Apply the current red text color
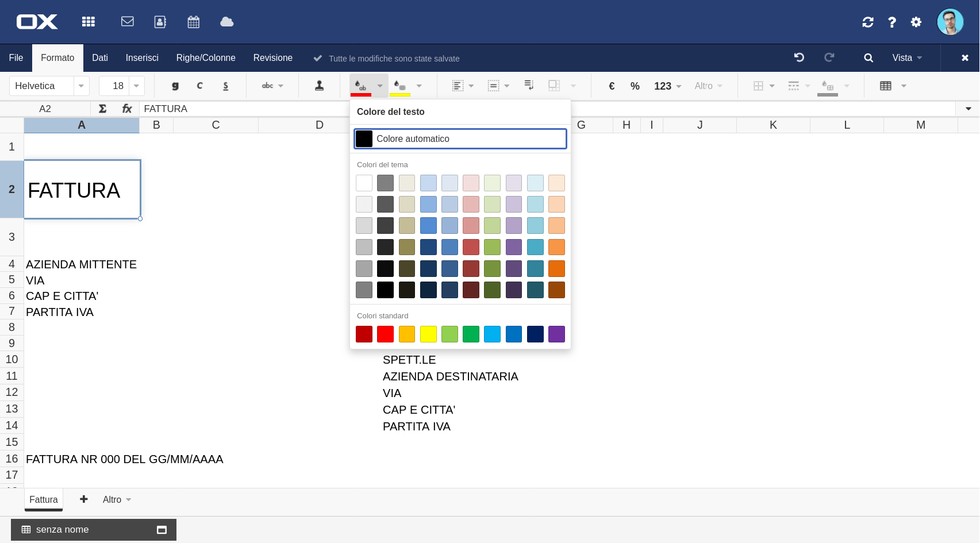This screenshot has width=980, height=543. point(361,86)
